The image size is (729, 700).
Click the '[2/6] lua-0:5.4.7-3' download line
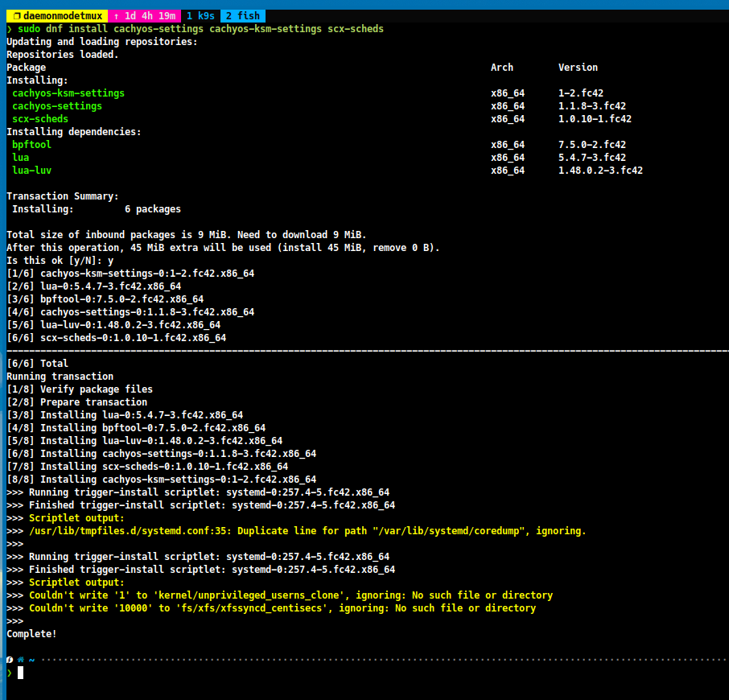coord(94,286)
